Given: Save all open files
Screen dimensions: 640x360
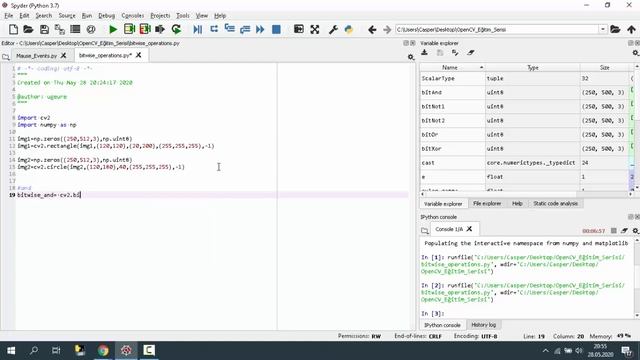Looking at the screenshot, I should click(x=60, y=29).
